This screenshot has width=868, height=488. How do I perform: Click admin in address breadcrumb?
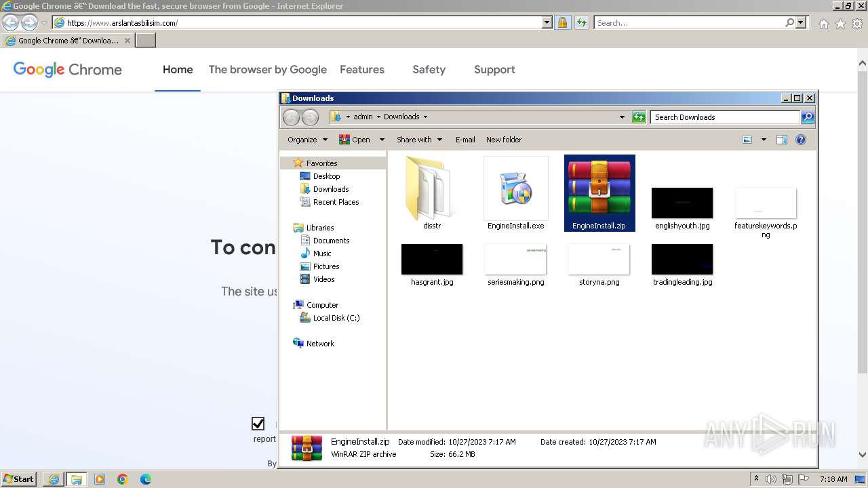[x=363, y=117]
